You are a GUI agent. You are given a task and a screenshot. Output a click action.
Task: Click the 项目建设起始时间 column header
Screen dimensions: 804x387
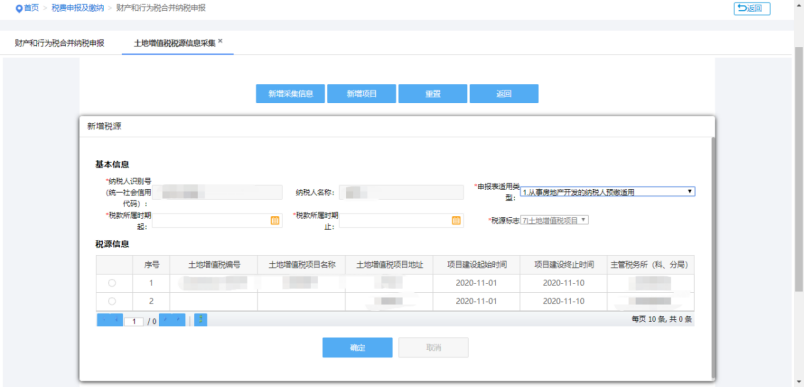coord(476,265)
